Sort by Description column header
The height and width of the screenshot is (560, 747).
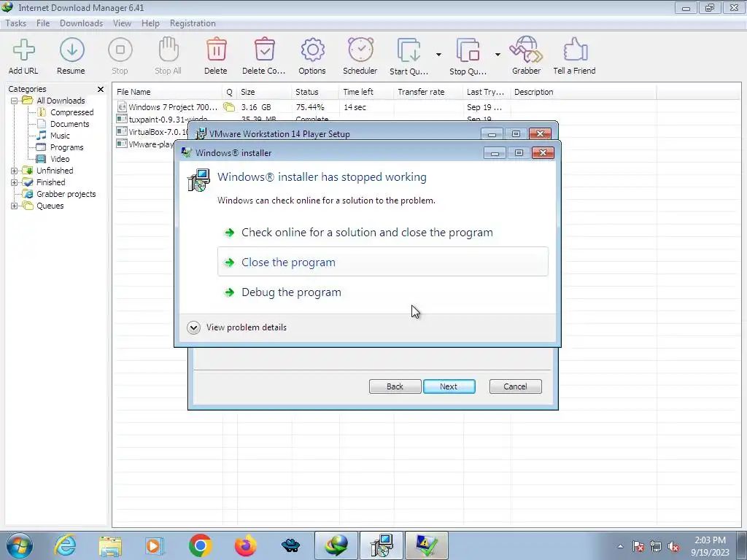pos(583,92)
